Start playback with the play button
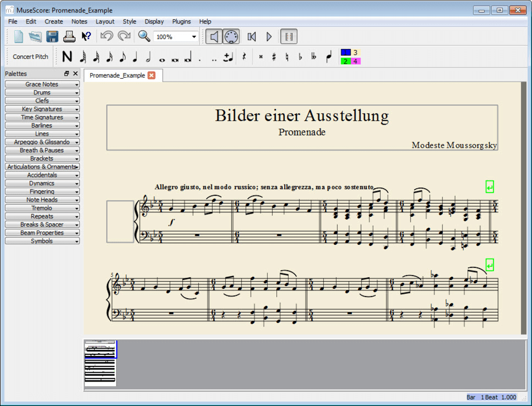Viewport: 532px width, 406px height. tap(269, 36)
